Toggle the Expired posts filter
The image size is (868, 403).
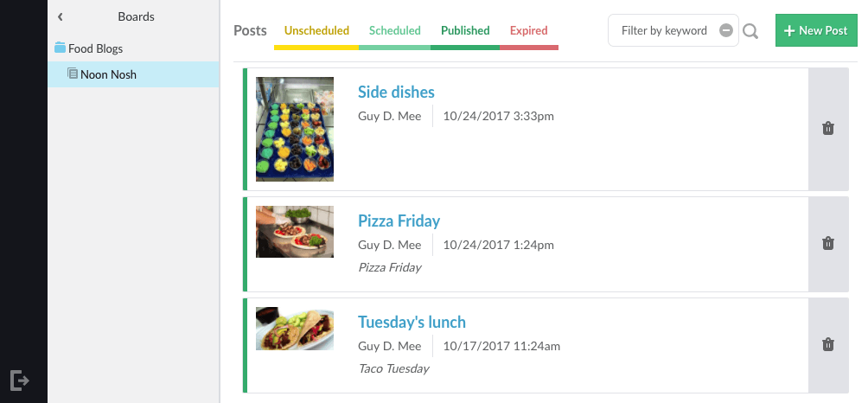point(528,31)
